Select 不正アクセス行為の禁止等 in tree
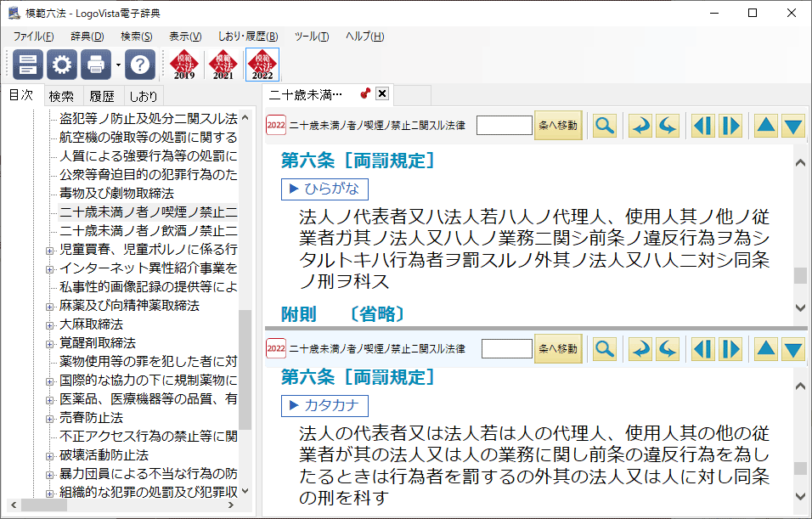Screen dimensions: 812x519 point(148,436)
